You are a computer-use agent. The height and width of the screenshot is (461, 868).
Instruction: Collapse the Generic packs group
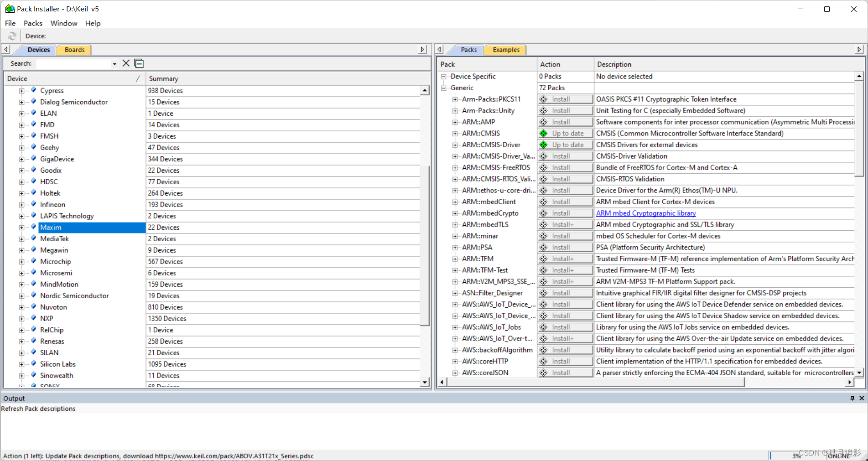tap(443, 88)
